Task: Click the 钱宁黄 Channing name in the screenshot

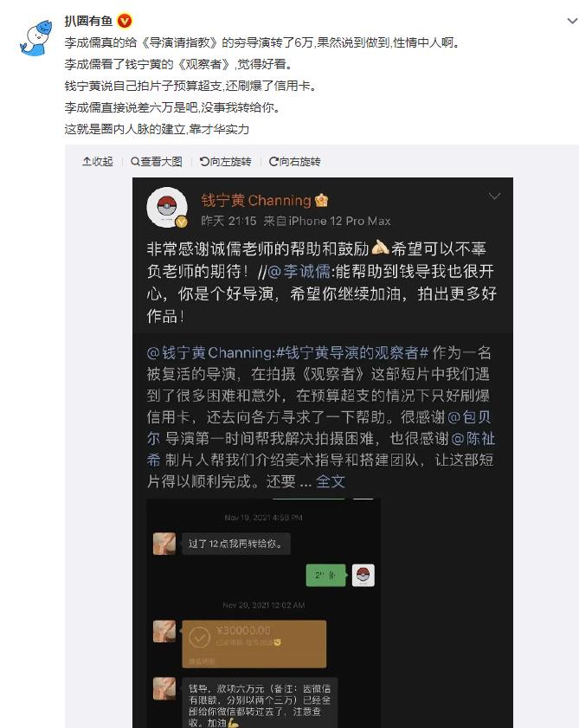Action: 256,201
